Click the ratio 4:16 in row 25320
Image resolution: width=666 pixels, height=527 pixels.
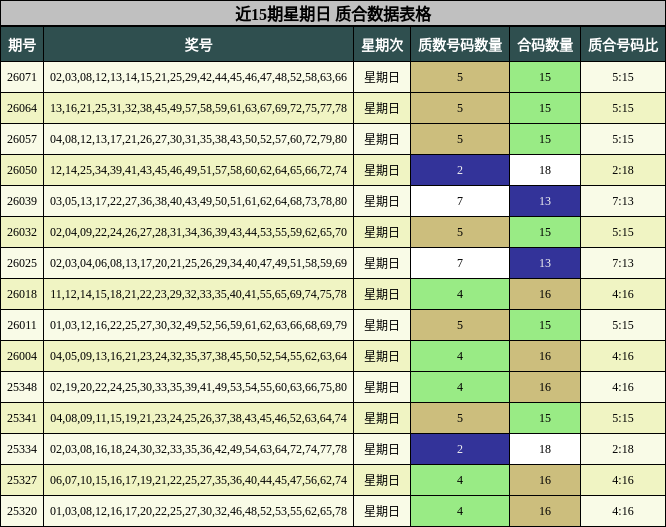point(623,511)
